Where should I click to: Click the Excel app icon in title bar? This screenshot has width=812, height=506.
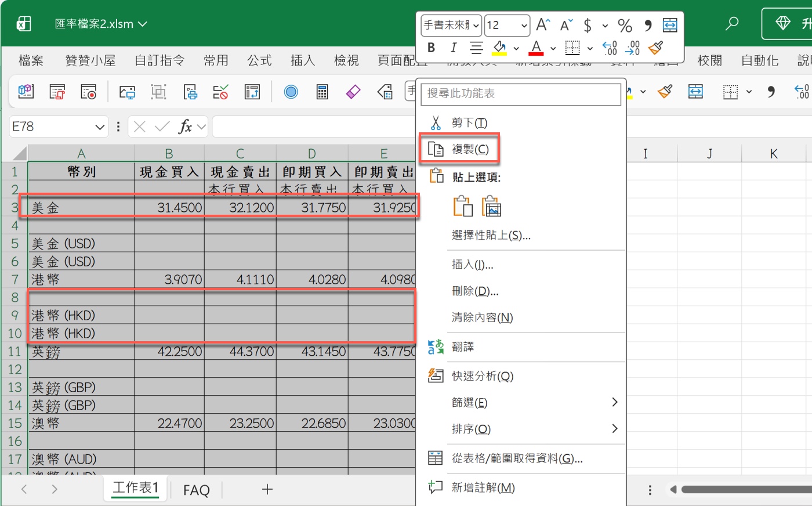coord(24,23)
